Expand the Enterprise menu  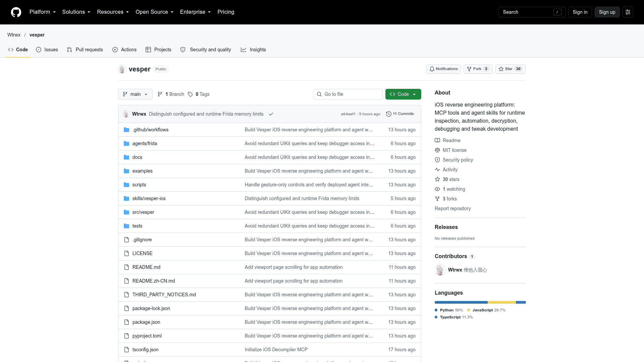coord(196,12)
